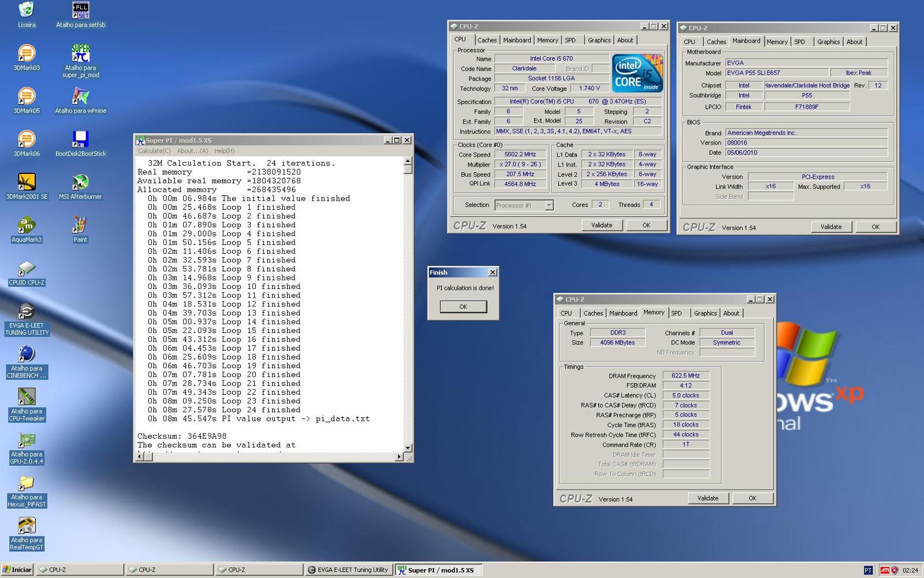Click Super PI vertical scrollbar down arrow

[x=408, y=448]
